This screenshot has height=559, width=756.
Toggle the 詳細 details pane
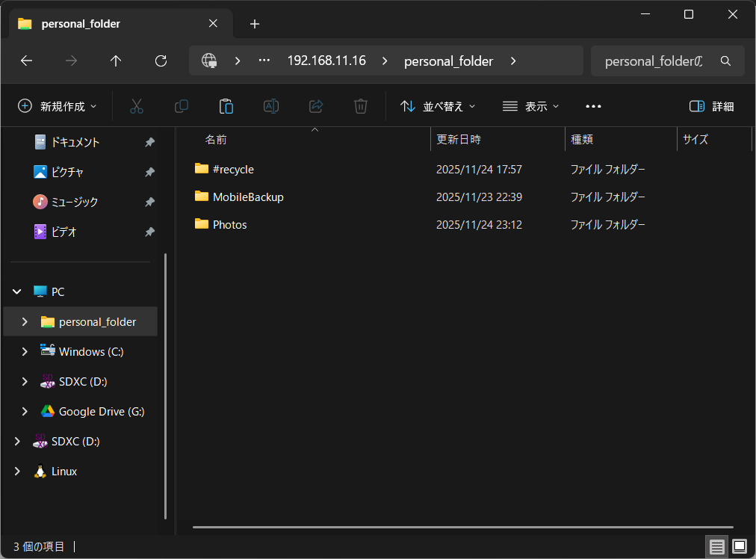click(x=711, y=106)
